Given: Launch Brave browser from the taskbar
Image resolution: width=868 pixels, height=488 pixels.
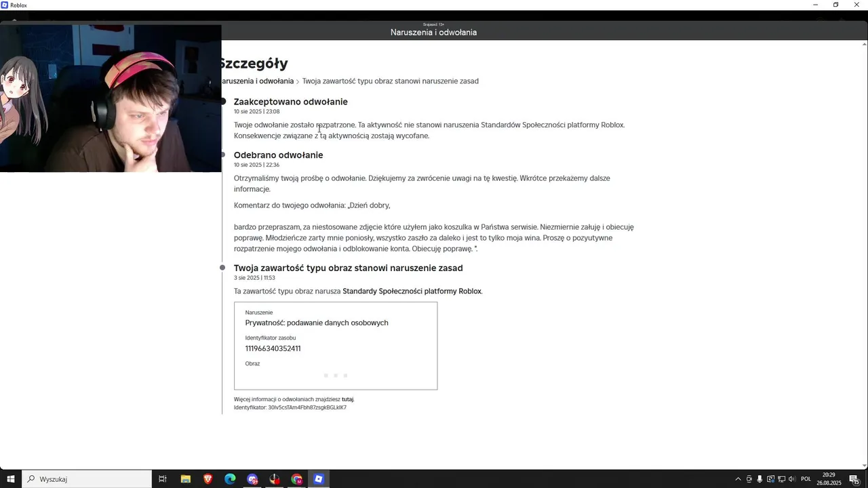Looking at the screenshot, I should pos(208,479).
